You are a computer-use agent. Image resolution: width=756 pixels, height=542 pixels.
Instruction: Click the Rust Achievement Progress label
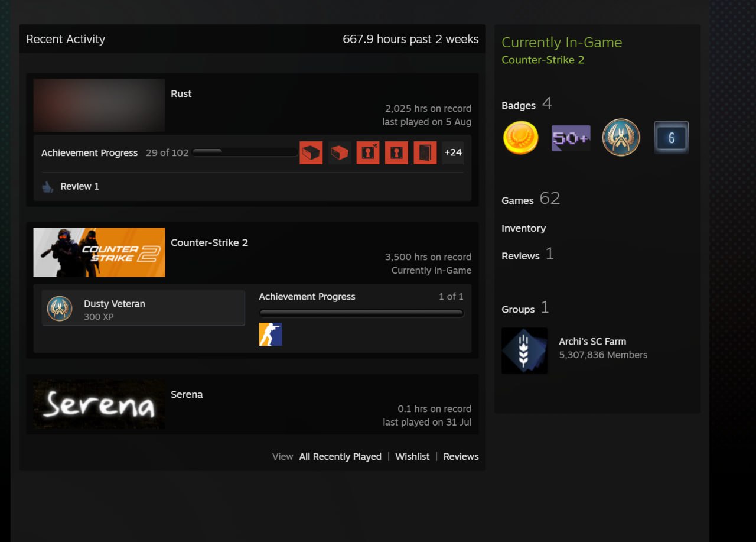90,152
